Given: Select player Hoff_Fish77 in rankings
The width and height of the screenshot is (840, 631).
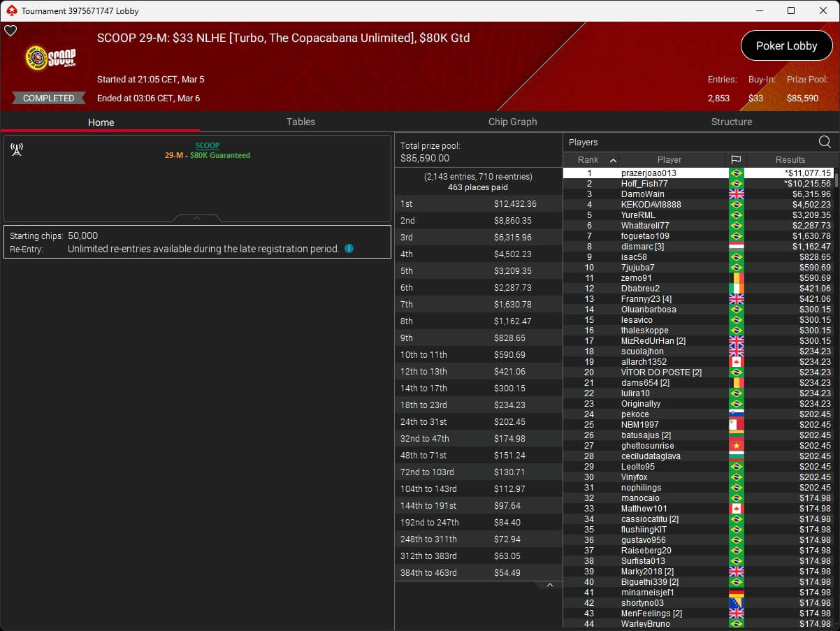Looking at the screenshot, I should tap(644, 184).
